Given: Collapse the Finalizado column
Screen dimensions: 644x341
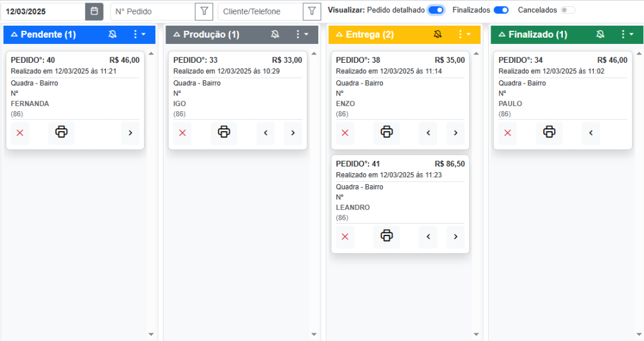Looking at the screenshot, I should point(499,35).
